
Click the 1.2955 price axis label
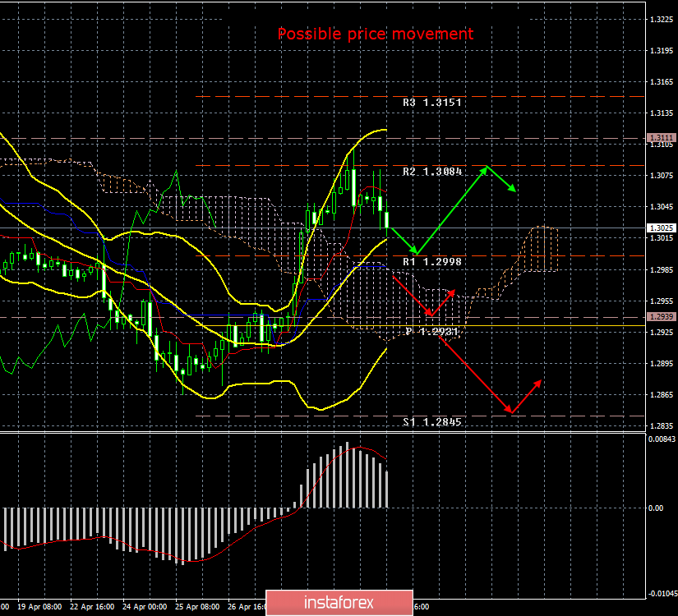point(662,301)
